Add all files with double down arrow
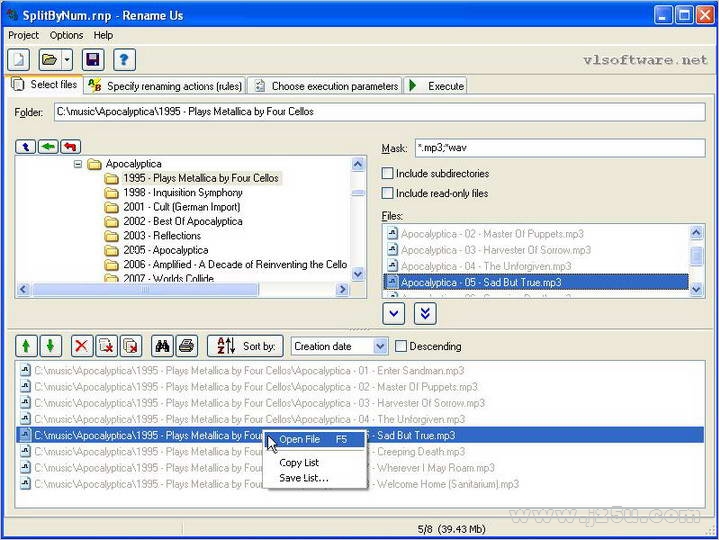719x540 pixels. click(x=425, y=314)
